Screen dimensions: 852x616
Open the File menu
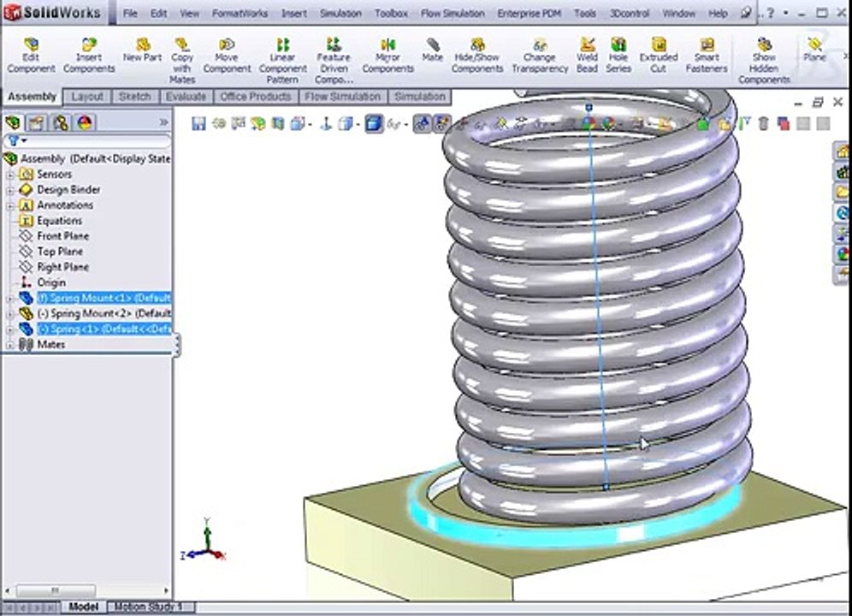tap(130, 13)
